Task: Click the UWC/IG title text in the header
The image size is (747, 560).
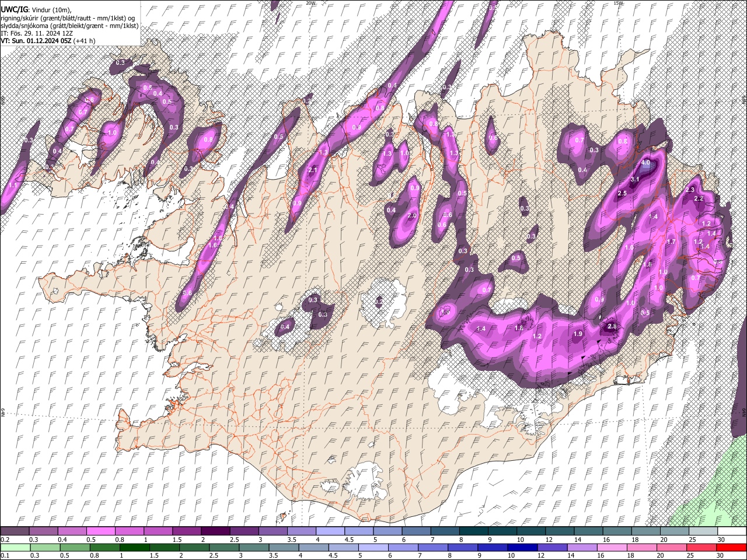Action: [13, 9]
